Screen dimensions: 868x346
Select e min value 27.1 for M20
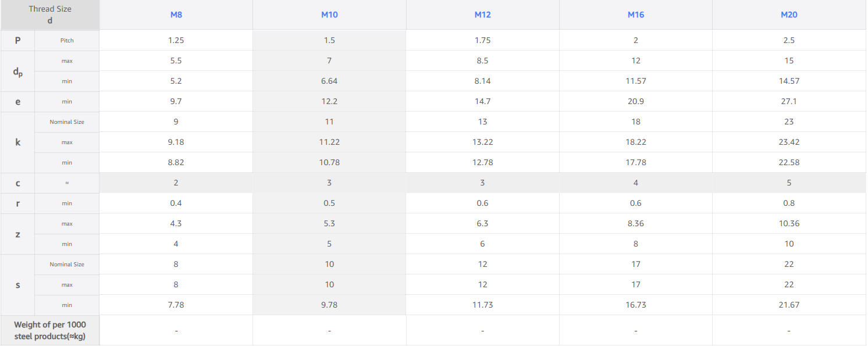pyautogui.click(x=789, y=101)
